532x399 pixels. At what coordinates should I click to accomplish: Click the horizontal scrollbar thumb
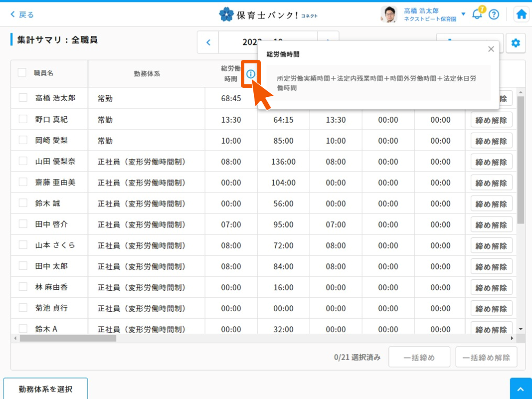(67, 338)
